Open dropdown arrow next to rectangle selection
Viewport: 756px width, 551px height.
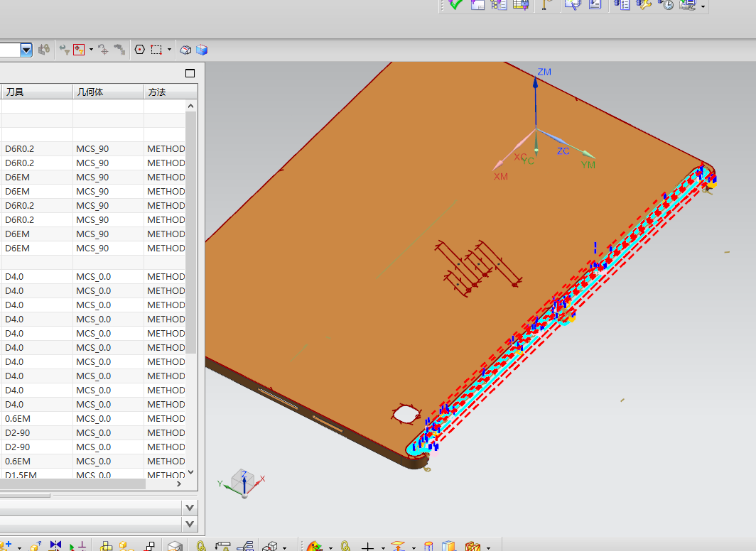(170, 50)
